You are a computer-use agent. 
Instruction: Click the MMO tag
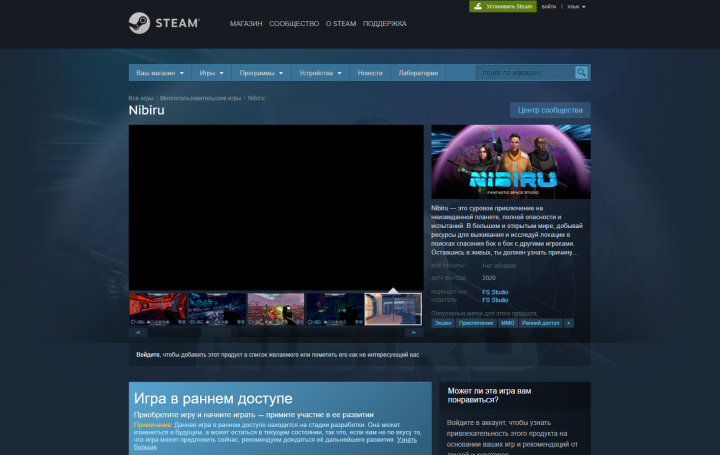click(x=507, y=323)
